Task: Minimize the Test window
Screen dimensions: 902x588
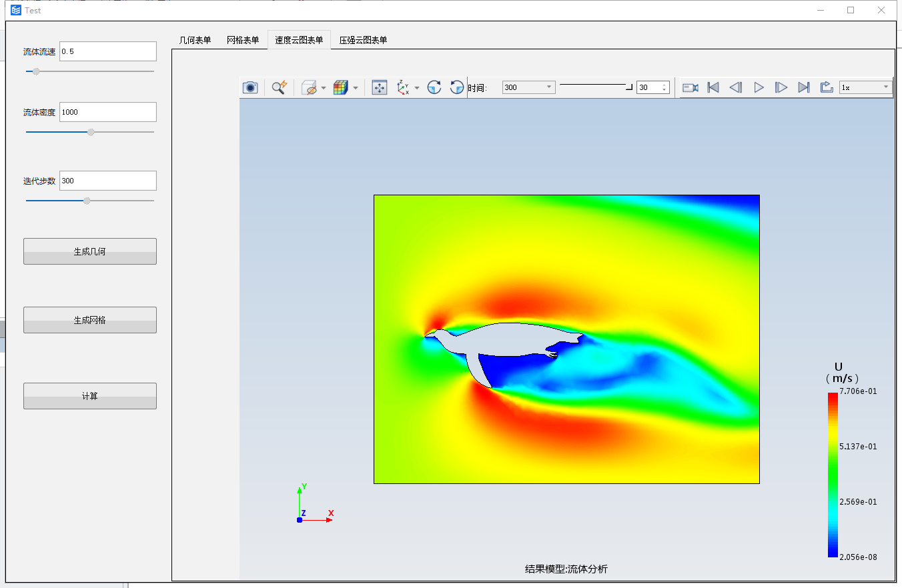Action: tap(820, 10)
